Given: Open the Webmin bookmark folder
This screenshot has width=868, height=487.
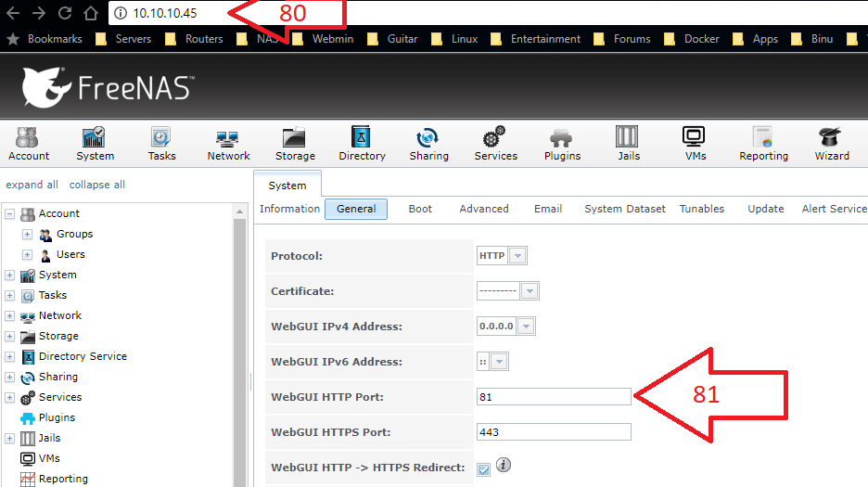Looking at the screenshot, I should [x=323, y=39].
